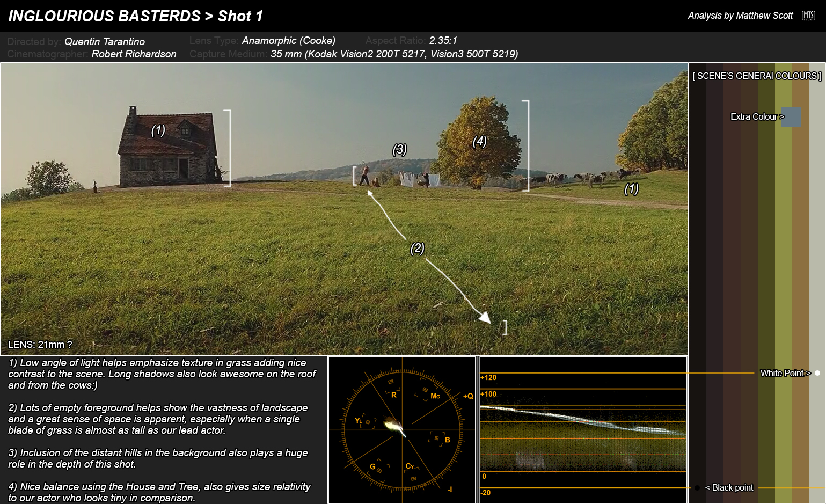826x504 pixels.
Task: Select the tan brown colour stripe
Action: pyautogui.click(x=800, y=283)
